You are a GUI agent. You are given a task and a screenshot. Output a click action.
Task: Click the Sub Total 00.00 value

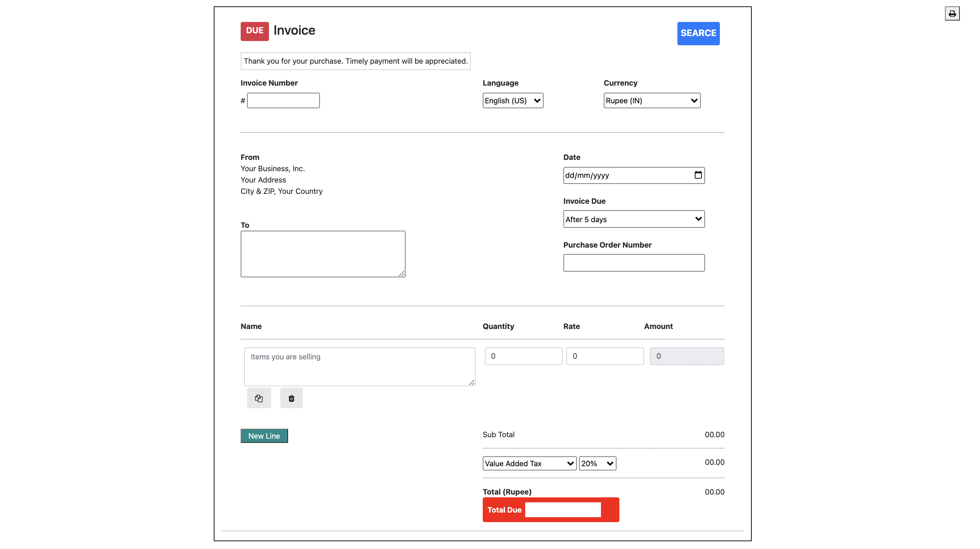click(715, 434)
